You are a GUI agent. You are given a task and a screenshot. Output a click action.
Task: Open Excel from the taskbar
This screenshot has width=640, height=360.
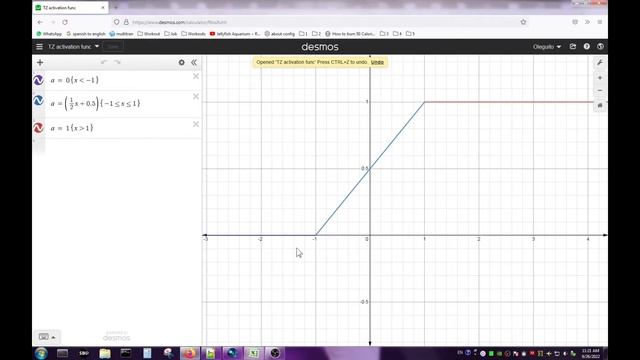point(253,353)
